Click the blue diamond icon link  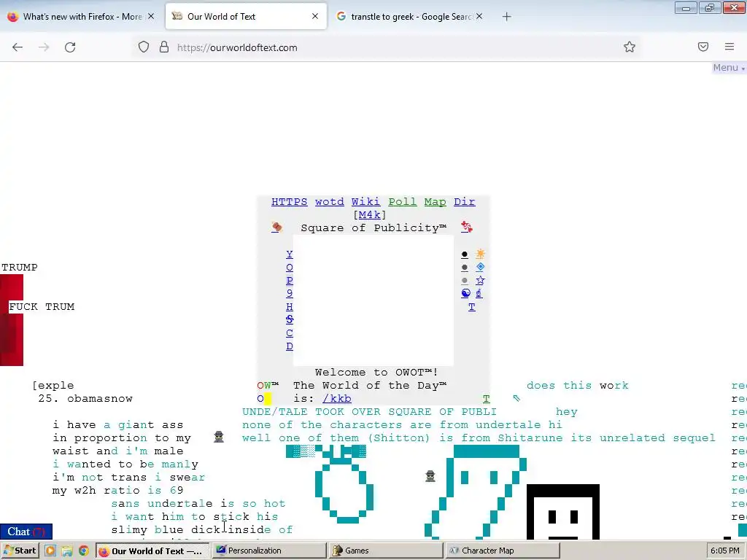480,267
